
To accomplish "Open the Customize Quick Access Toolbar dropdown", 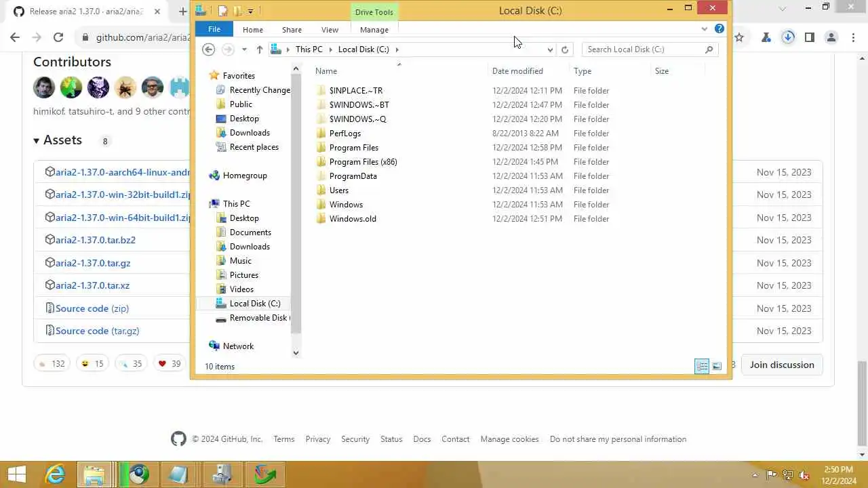I will (x=250, y=11).
